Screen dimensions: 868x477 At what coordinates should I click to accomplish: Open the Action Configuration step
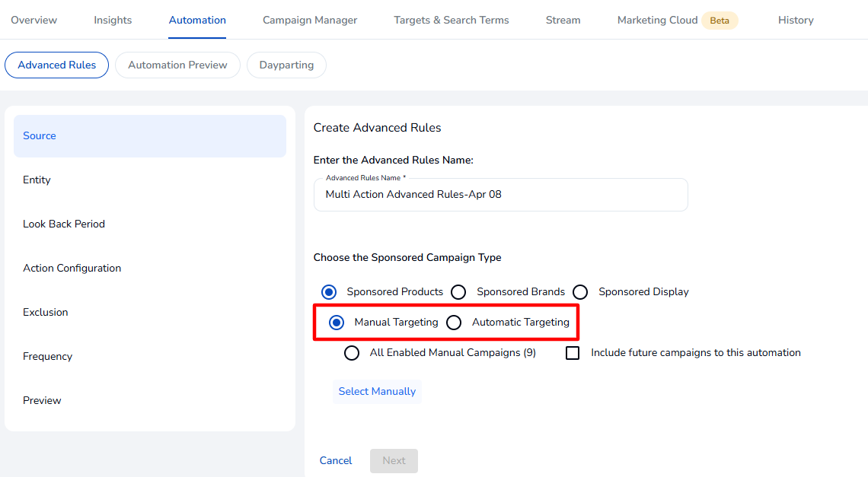(x=72, y=269)
